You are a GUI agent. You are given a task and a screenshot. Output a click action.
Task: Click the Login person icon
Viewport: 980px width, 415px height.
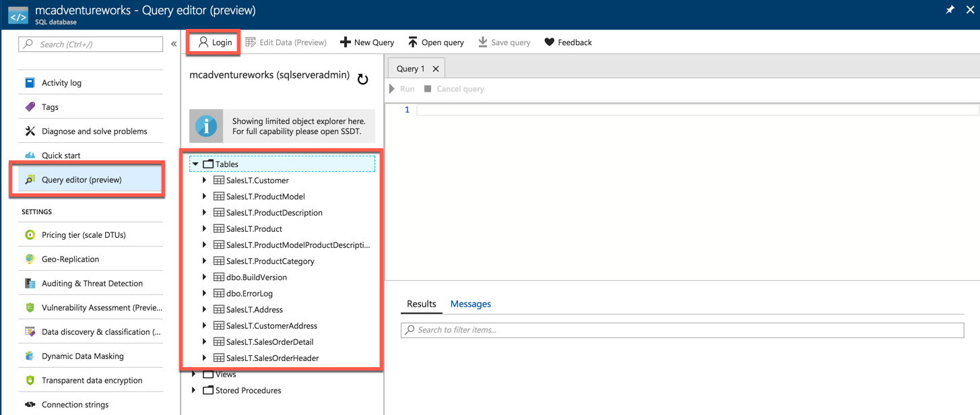(203, 42)
